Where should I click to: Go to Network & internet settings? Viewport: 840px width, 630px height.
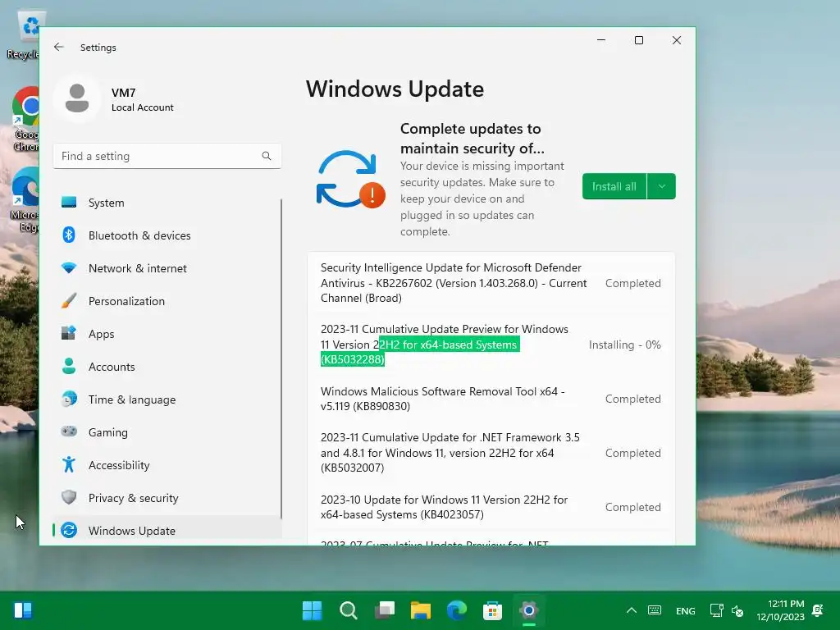click(x=167, y=268)
